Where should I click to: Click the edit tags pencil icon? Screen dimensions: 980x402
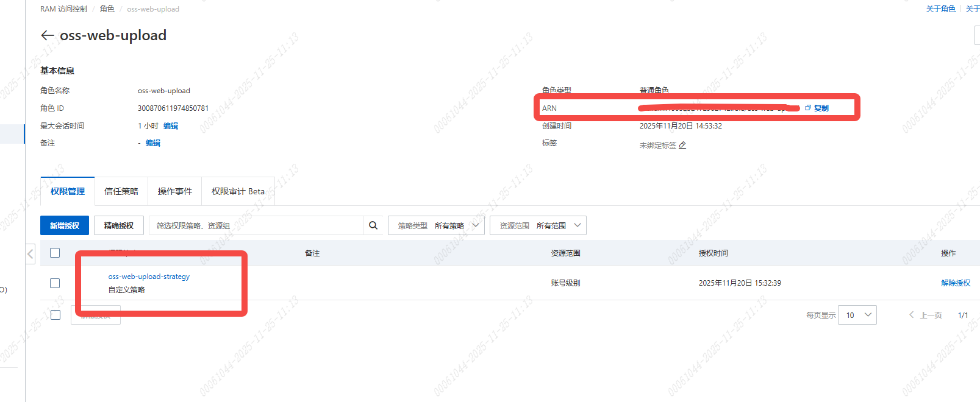682,145
